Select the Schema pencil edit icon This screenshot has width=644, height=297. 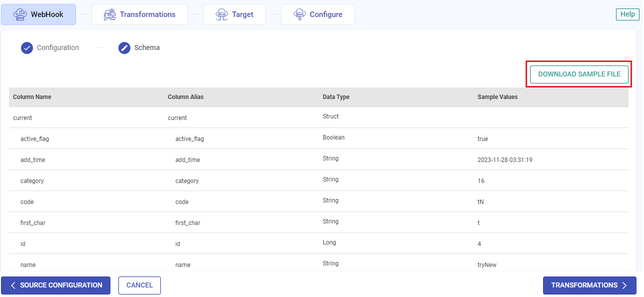tap(124, 47)
